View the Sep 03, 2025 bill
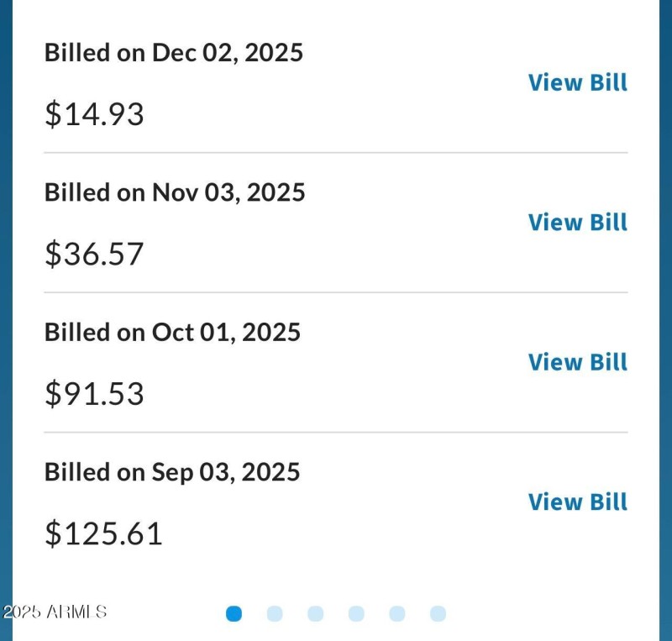Viewport: 672px width, 641px height. 577,502
